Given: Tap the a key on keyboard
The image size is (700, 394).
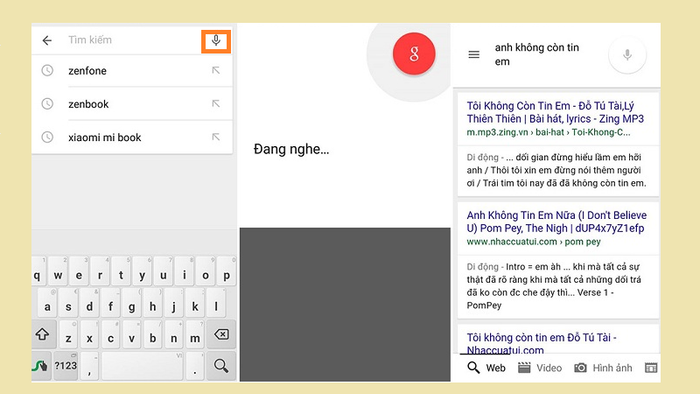Looking at the screenshot, I should pos(47,303).
